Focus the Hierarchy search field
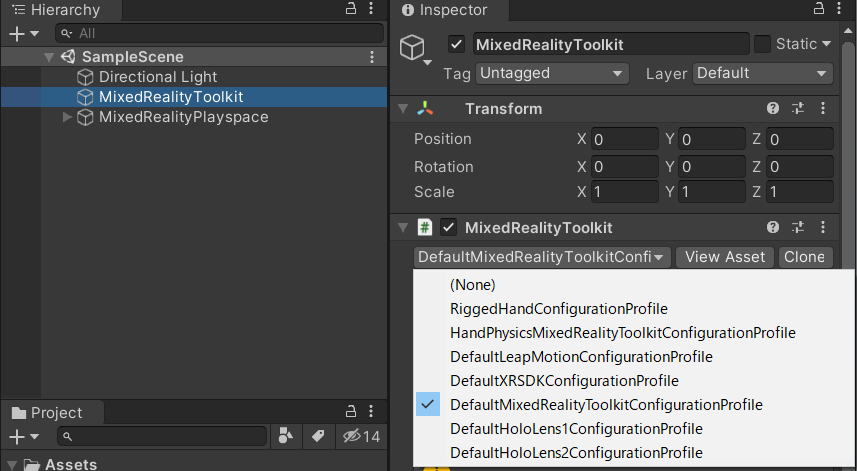This screenshot has height=471, width=857. 219,33
